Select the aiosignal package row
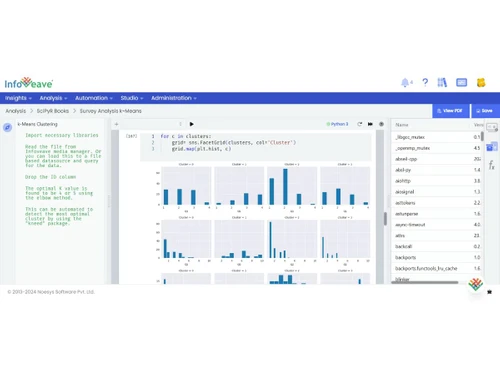This screenshot has height=375, width=500. [x=437, y=192]
